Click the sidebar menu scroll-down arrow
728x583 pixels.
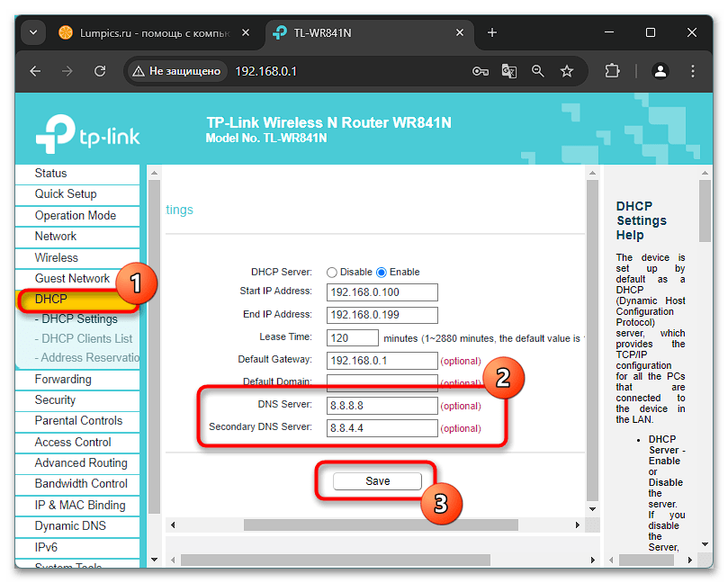pos(155,560)
